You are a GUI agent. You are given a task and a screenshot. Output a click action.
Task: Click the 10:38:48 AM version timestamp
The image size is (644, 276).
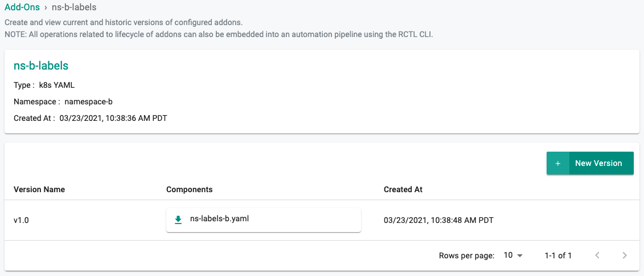click(x=438, y=220)
